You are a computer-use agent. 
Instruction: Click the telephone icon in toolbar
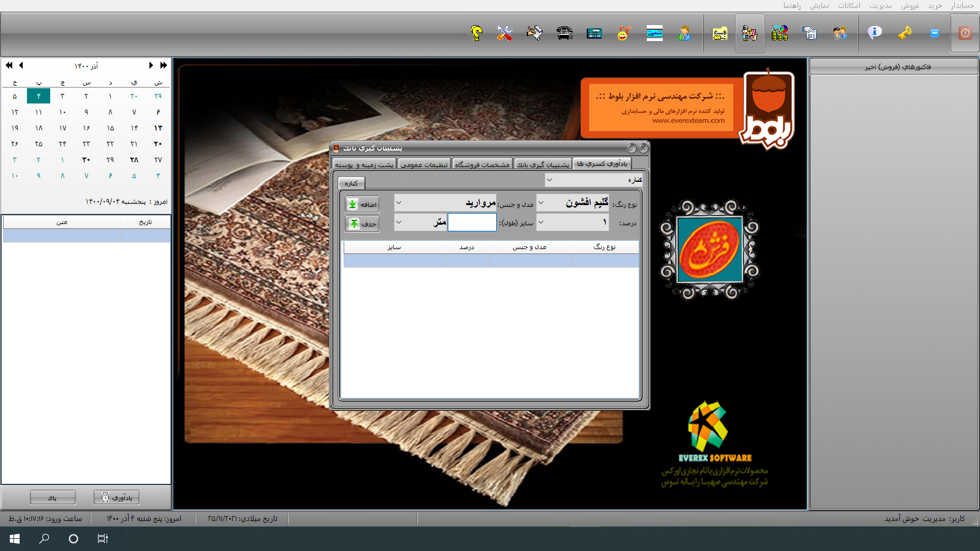(x=564, y=33)
